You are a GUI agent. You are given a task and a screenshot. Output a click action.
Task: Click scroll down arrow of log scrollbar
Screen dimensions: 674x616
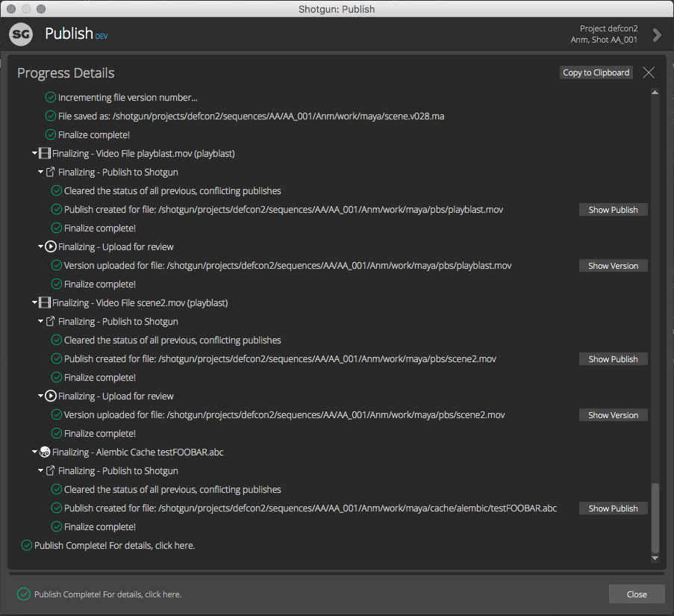(x=655, y=559)
